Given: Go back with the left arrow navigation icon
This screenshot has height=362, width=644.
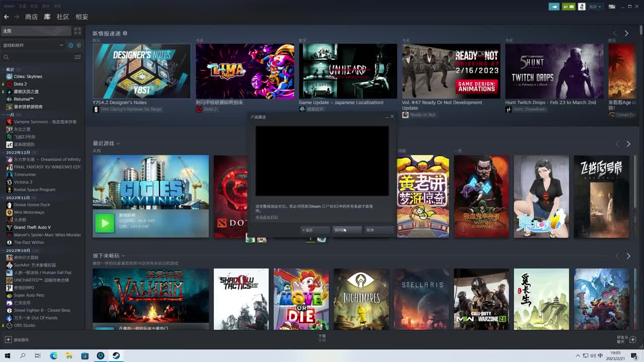Looking at the screenshot, I should (7, 17).
